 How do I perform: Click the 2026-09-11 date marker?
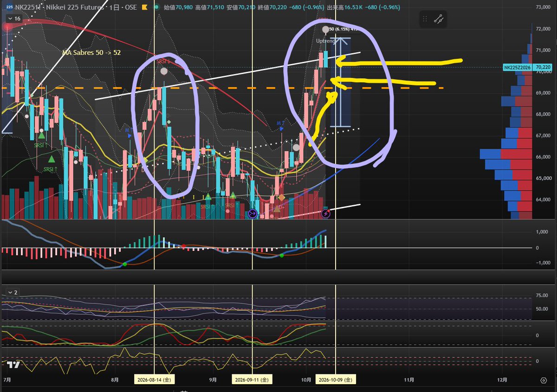252,379
